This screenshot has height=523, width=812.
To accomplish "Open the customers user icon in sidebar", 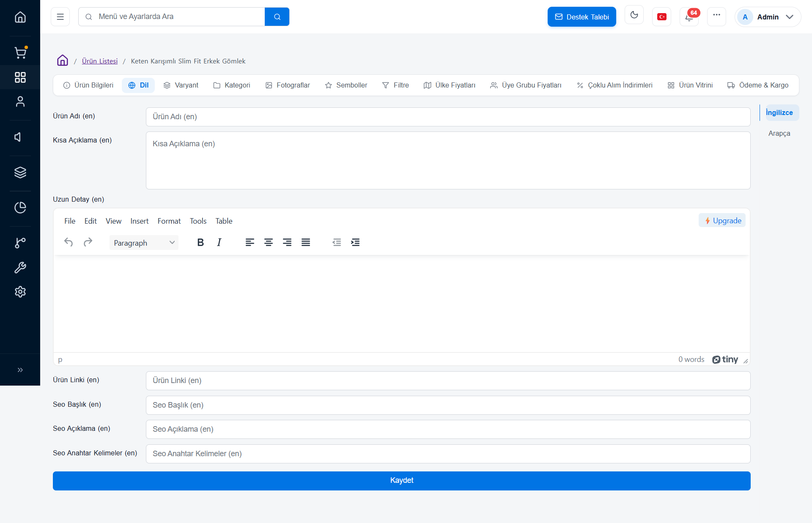I will pyautogui.click(x=20, y=101).
